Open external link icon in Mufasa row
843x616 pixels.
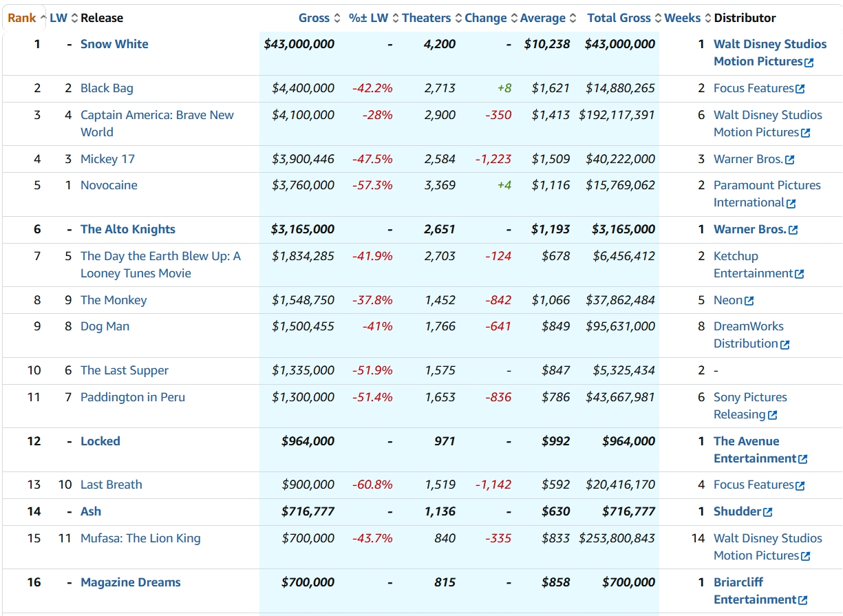805,556
